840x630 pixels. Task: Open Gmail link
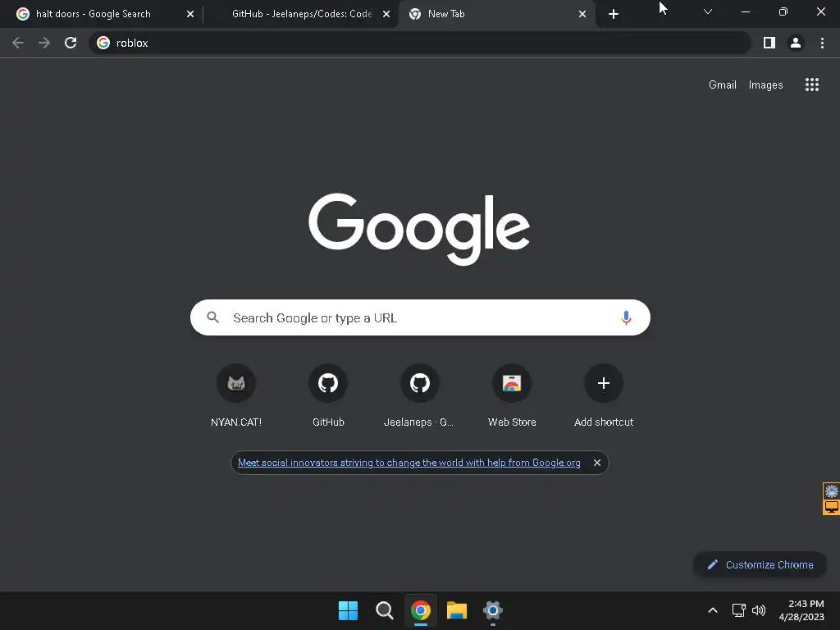click(x=722, y=84)
